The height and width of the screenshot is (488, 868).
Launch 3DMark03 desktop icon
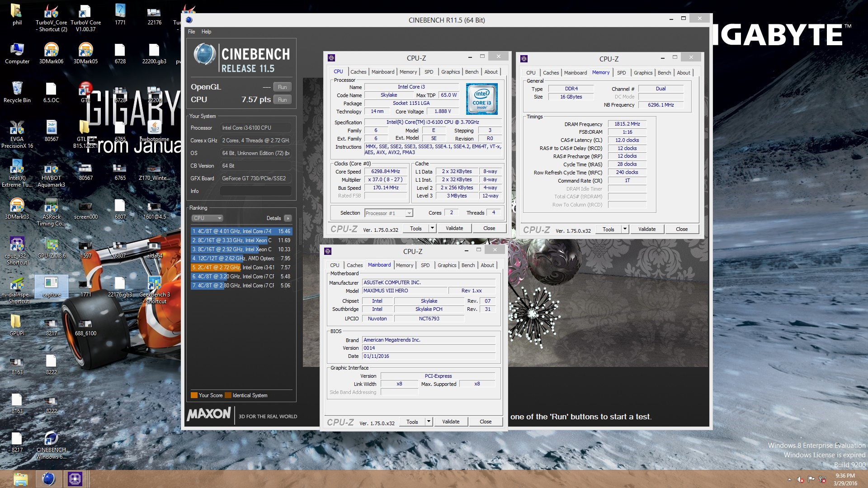17,209
